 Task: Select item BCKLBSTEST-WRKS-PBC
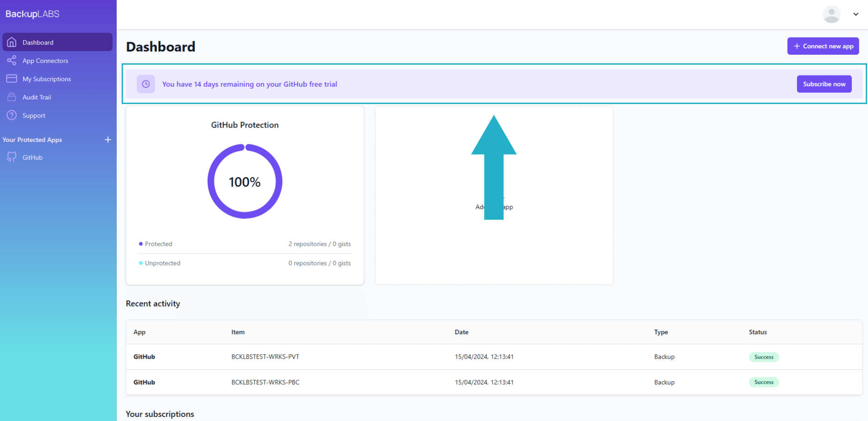click(x=265, y=382)
